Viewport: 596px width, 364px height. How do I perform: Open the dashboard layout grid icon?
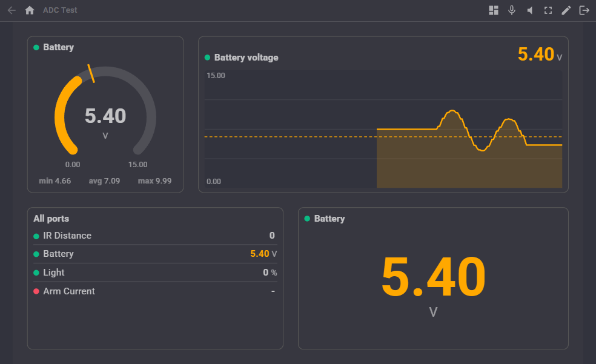coord(494,10)
